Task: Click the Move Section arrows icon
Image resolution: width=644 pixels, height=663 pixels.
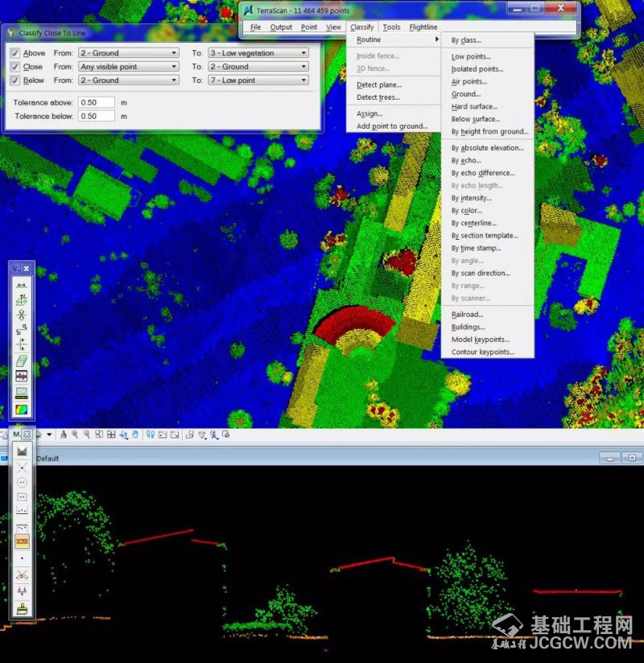Action: click(22, 315)
